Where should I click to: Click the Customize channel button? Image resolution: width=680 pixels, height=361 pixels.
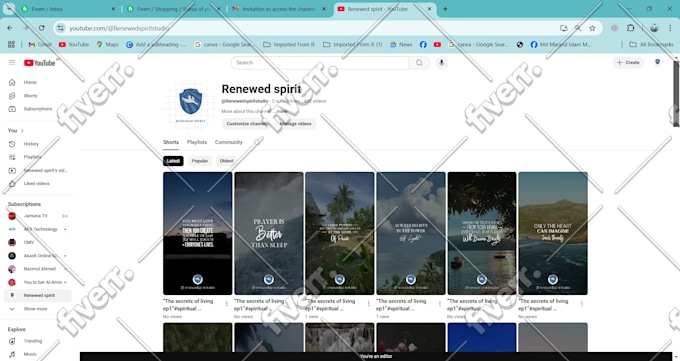[x=247, y=124]
